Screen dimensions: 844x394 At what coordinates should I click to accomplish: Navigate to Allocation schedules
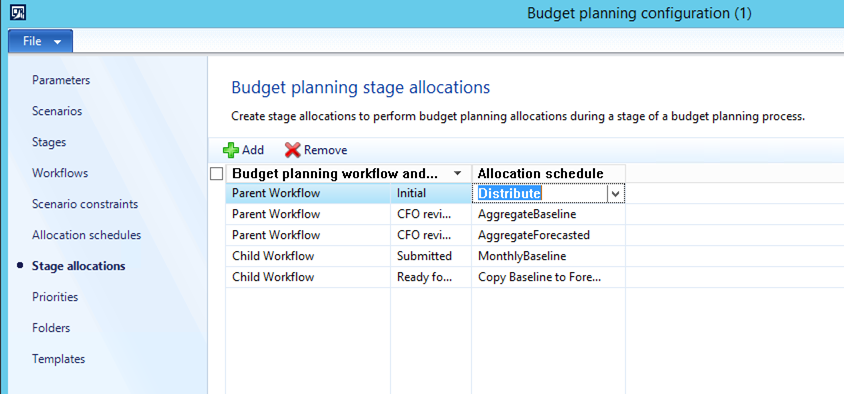point(87,235)
